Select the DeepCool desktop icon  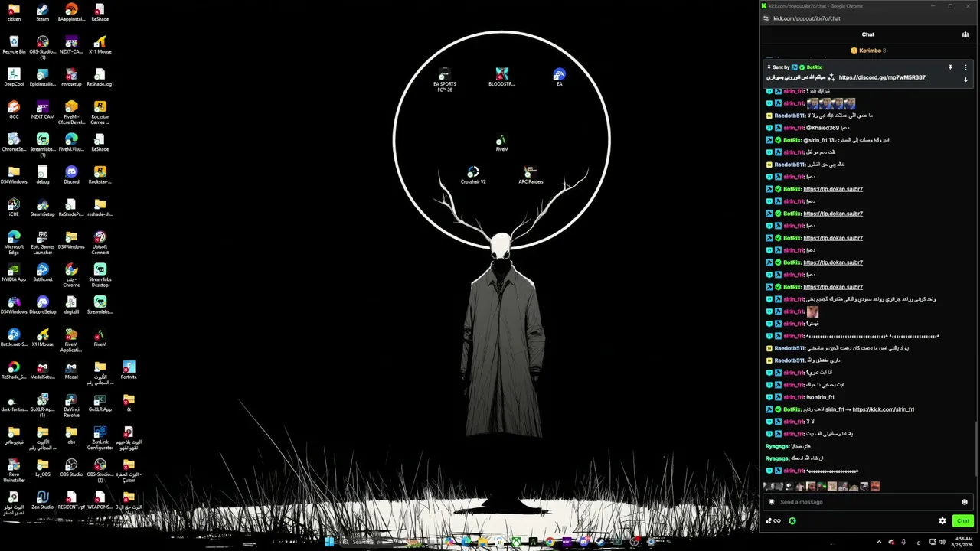click(14, 78)
